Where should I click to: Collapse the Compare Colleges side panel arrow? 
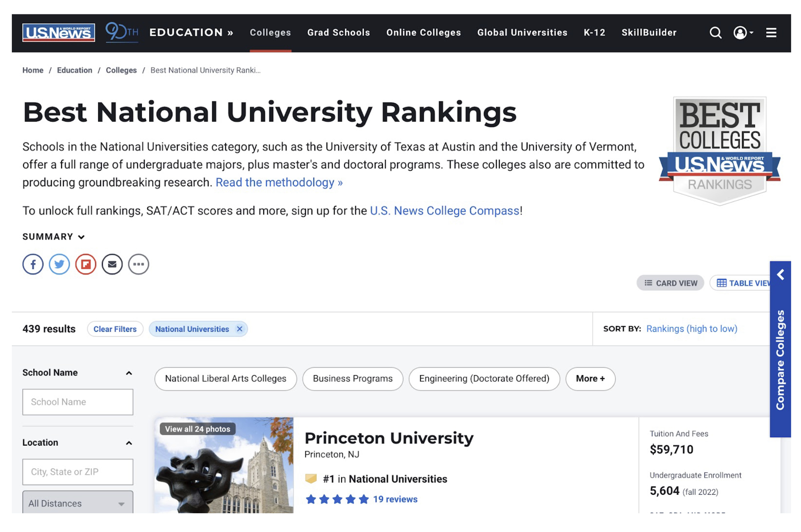(781, 275)
